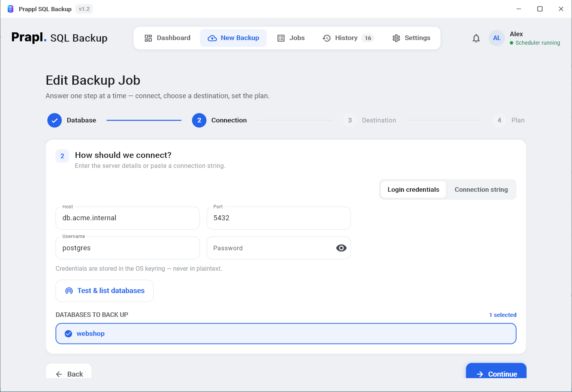572x392 pixels.
Task: Click the Alex user name
Action: coord(516,34)
